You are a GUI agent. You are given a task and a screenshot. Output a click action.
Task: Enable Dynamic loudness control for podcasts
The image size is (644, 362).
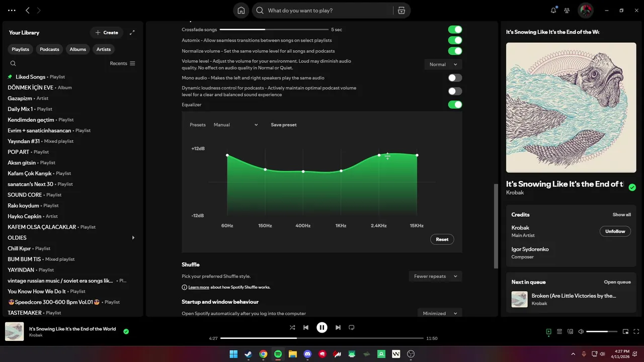click(455, 91)
